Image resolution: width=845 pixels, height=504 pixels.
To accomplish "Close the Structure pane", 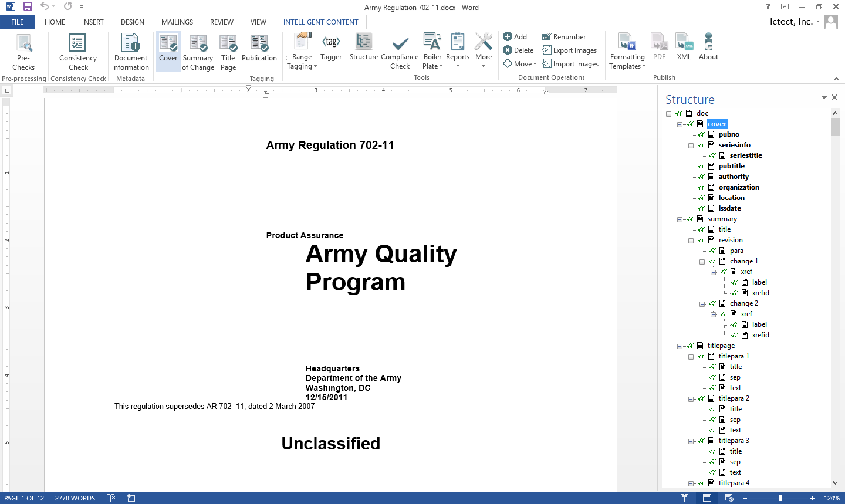I will [x=834, y=98].
